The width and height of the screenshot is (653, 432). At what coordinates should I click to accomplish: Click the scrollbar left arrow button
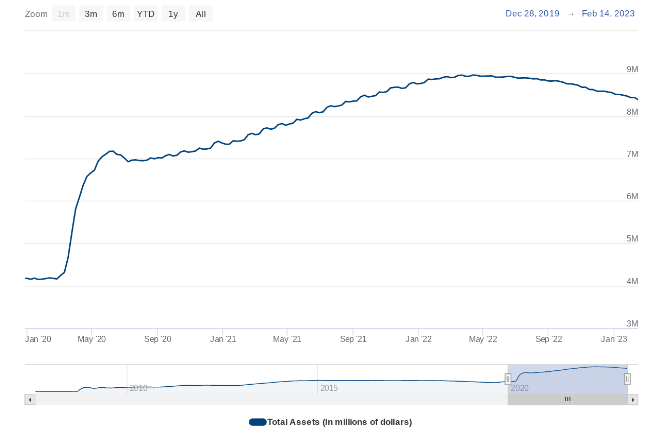30,399
